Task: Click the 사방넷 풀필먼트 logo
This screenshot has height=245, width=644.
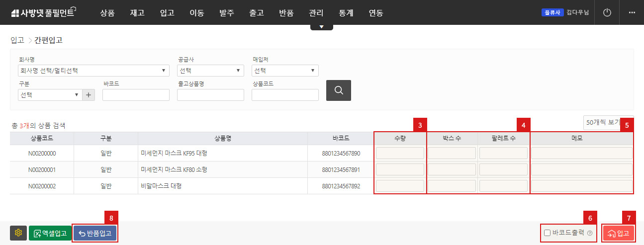Action: pyautogui.click(x=42, y=13)
